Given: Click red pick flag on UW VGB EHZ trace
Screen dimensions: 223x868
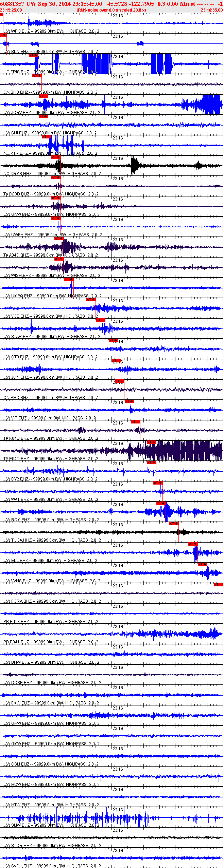Looking at the screenshot, I should point(91,300).
